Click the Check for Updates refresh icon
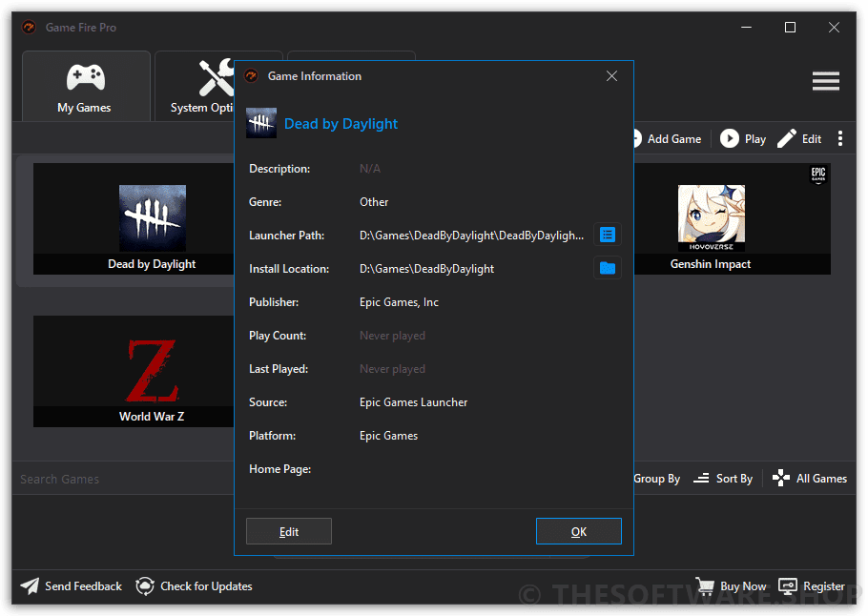868x616 pixels. [145, 585]
